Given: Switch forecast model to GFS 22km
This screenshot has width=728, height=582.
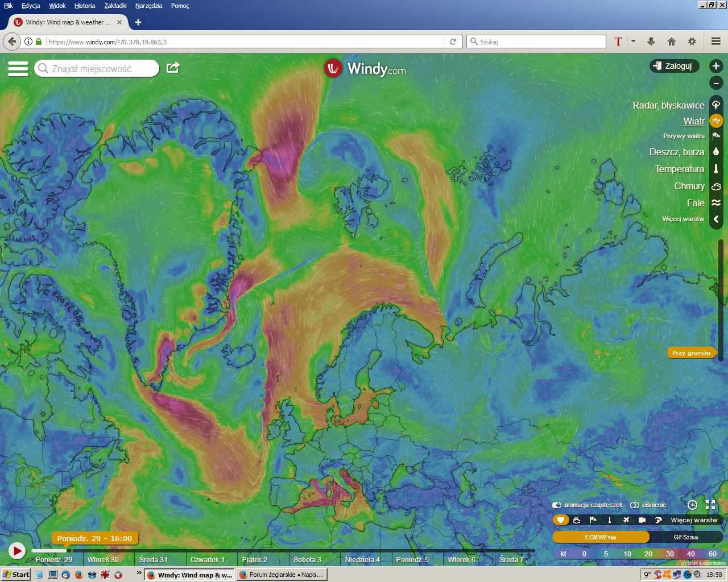Looking at the screenshot, I should (685, 537).
